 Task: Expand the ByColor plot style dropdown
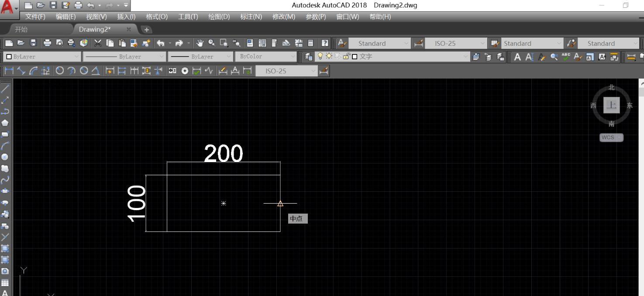tap(266, 57)
